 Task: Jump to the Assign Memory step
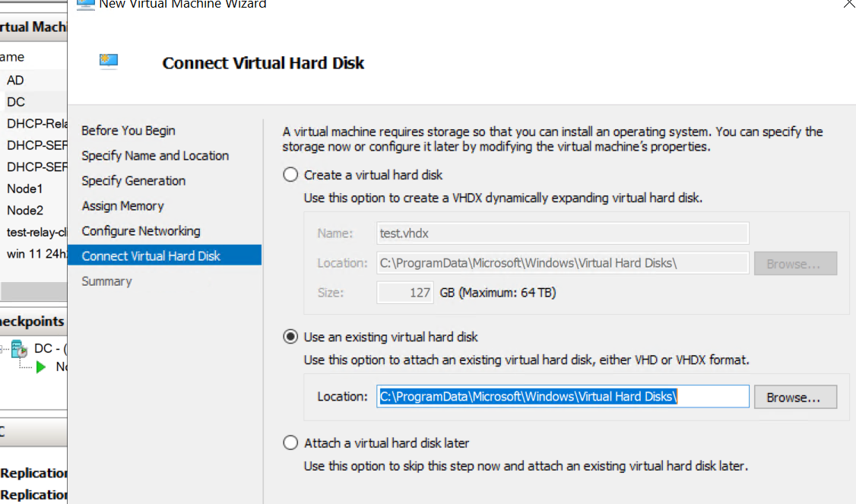coord(122,206)
